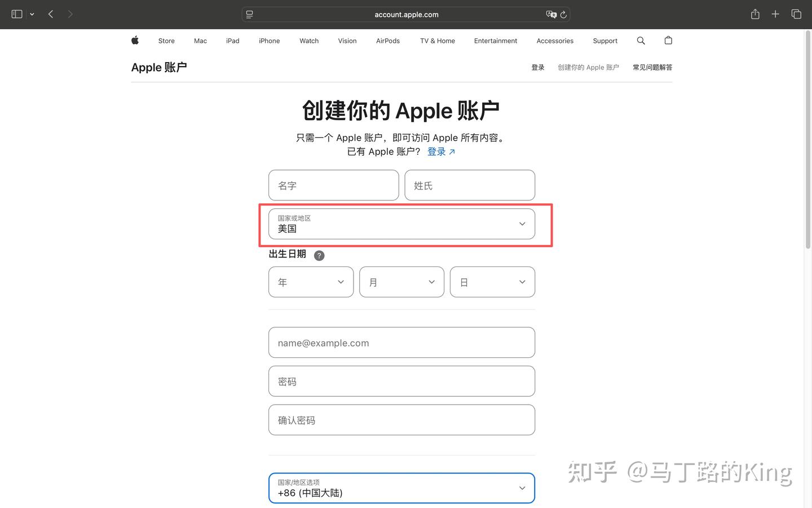
Task: Click the blue 登录 link below subtitle
Action: coord(441,151)
